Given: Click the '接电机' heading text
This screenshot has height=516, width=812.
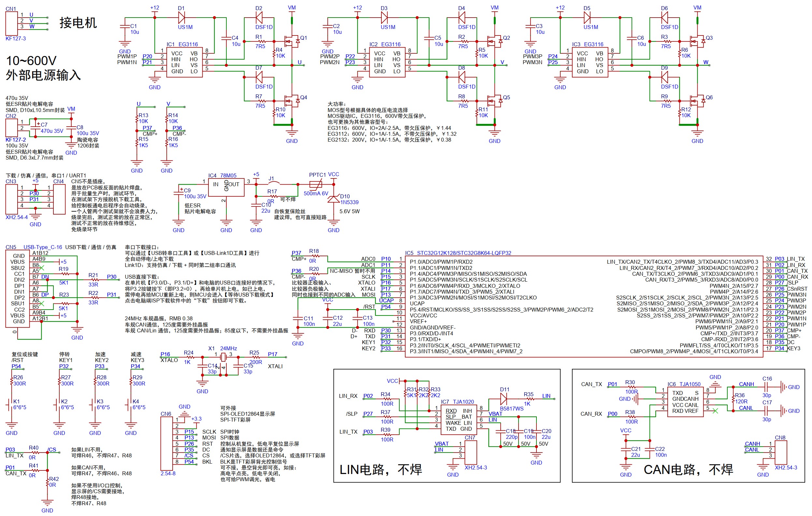Looking at the screenshot, I should [78, 22].
